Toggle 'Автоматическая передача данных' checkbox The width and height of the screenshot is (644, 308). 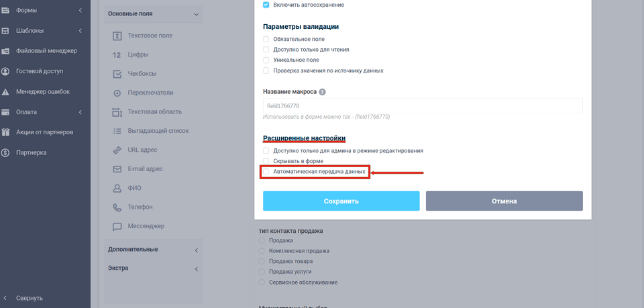[266, 172]
